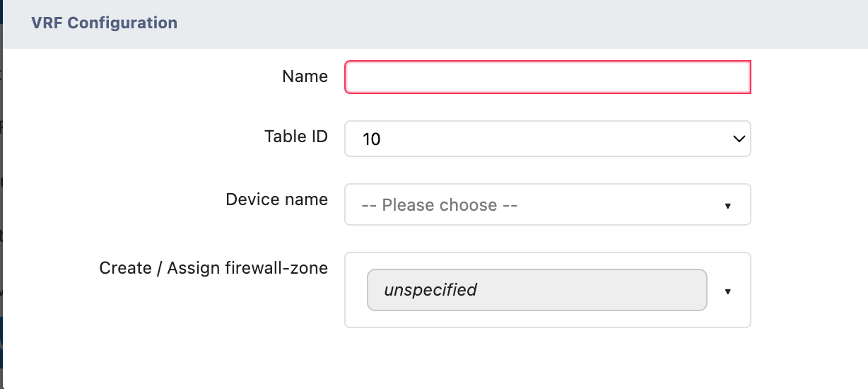The image size is (868, 389).
Task: Click the firewall-zone dropdown triangle arrow
Action: point(727,291)
